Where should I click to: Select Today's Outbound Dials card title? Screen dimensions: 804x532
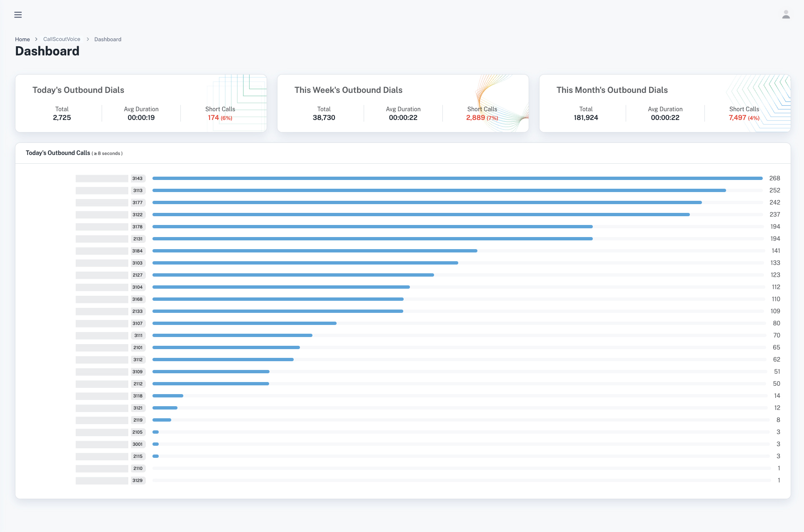tap(78, 90)
